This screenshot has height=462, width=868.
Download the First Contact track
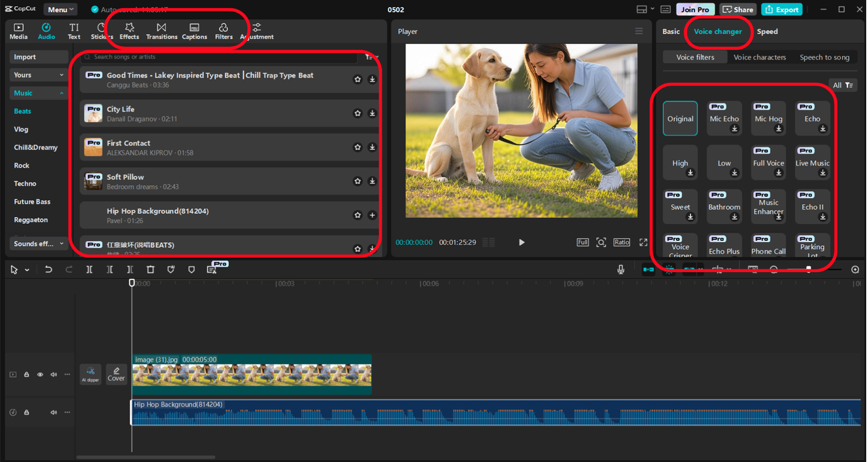pos(372,147)
